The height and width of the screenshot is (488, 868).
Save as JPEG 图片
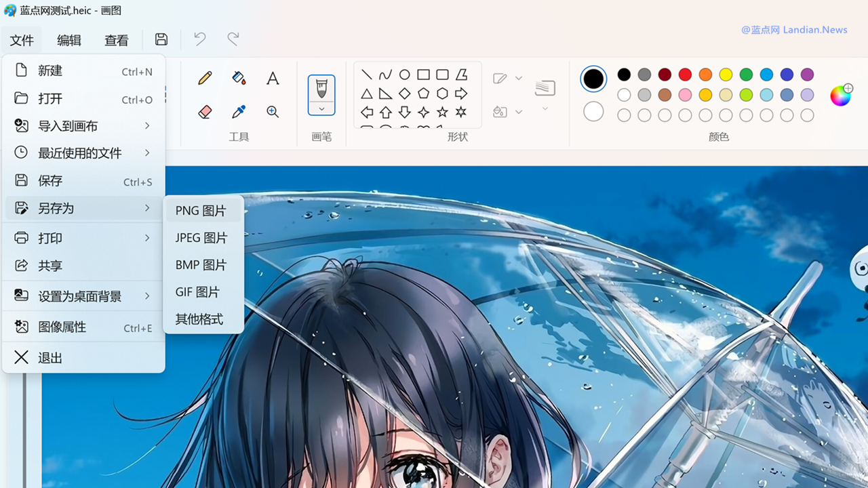pyautogui.click(x=203, y=238)
